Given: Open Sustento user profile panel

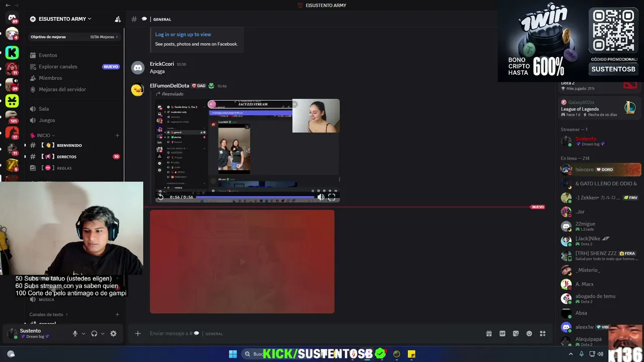Looking at the screenshot, I should [34, 333].
